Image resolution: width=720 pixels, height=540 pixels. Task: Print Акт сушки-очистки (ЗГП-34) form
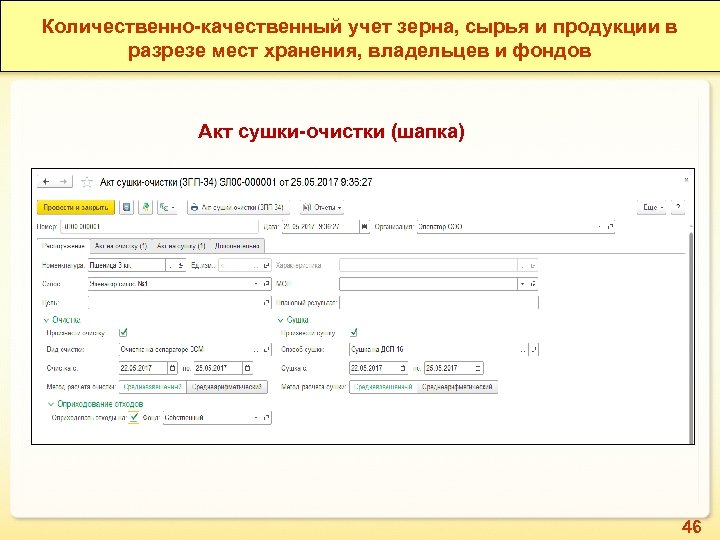coord(238,208)
